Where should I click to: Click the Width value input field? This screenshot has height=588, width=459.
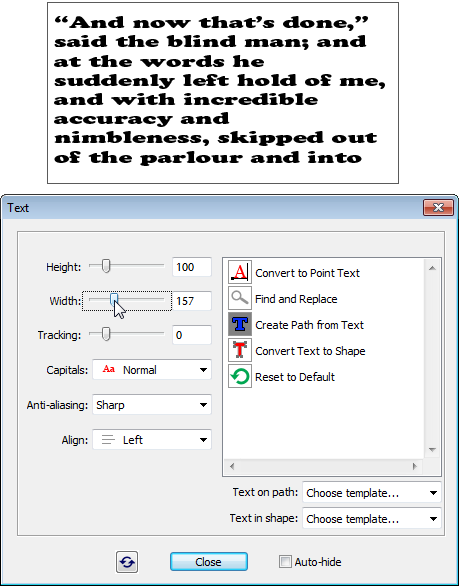click(x=192, y=301)
